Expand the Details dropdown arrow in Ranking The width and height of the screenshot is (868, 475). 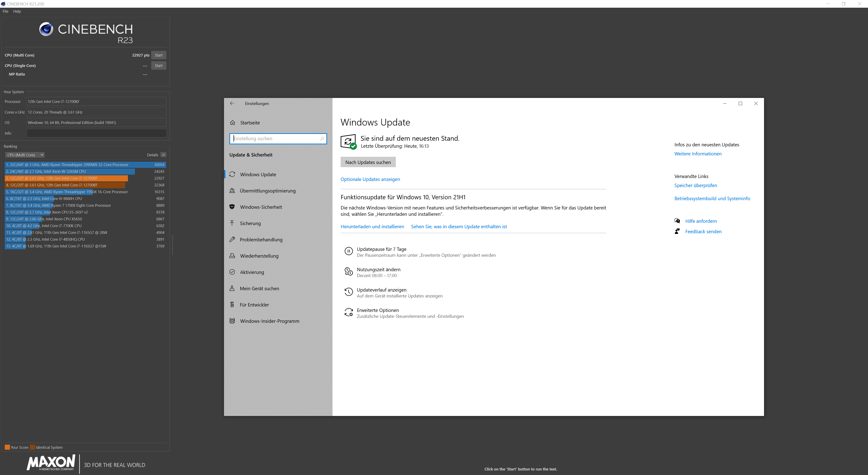[x=163, y=155]
